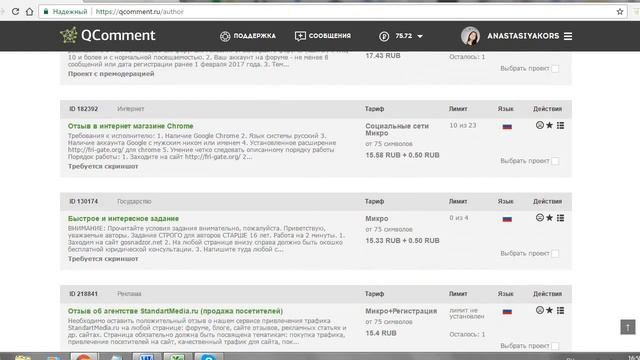Bookmark this page with the star icon

[x=620, y=11]
